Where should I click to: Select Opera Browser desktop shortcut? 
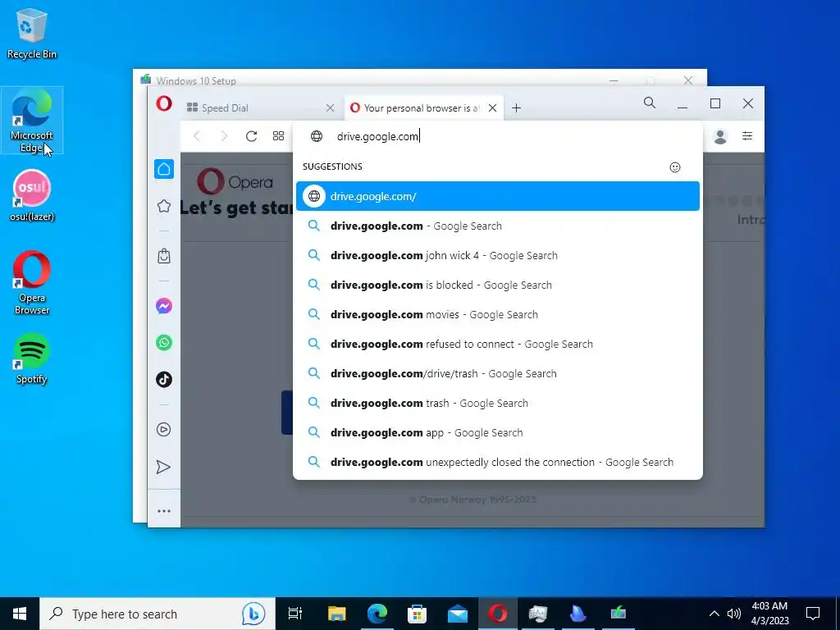[x=32, y=283]
